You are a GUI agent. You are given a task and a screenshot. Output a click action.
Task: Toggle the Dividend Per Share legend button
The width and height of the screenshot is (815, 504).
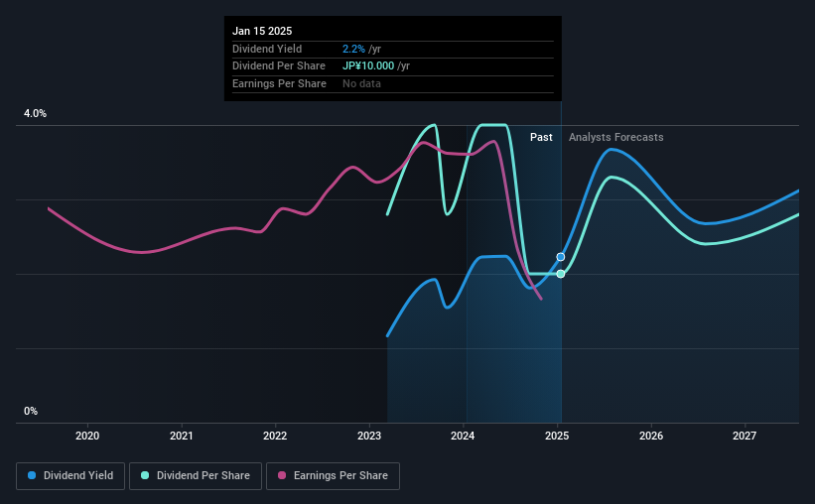pyautogui.click(x=196, y=476)
